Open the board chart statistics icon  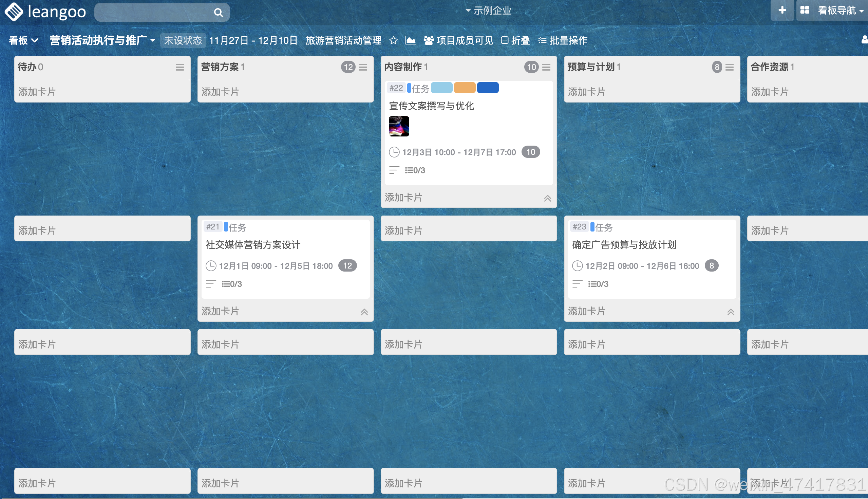pos(410,40)
